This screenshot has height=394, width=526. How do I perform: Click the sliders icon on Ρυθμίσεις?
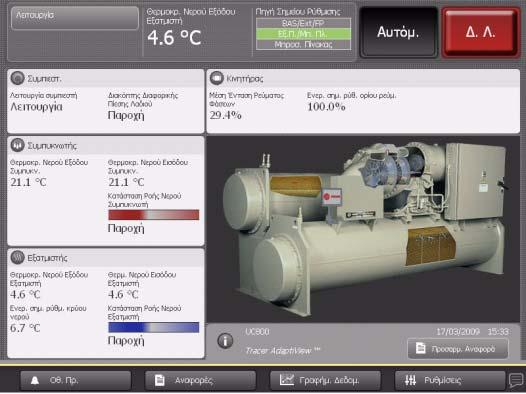pyautogui.click(x=410, y=380)
